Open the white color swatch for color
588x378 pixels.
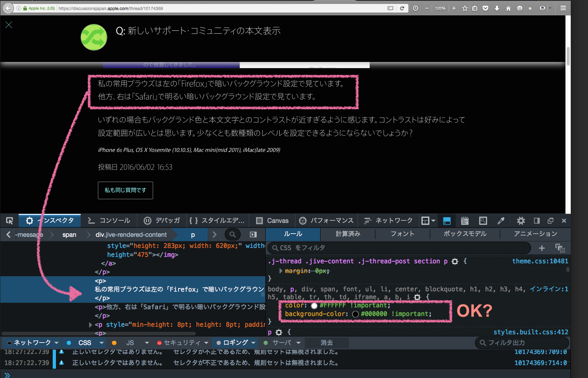(314, 306)
